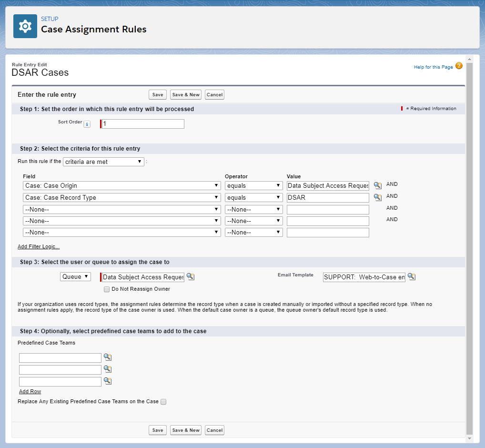Open the equals operator dropdown for Case Record Type
485x448 pixels.
[253, 197]
